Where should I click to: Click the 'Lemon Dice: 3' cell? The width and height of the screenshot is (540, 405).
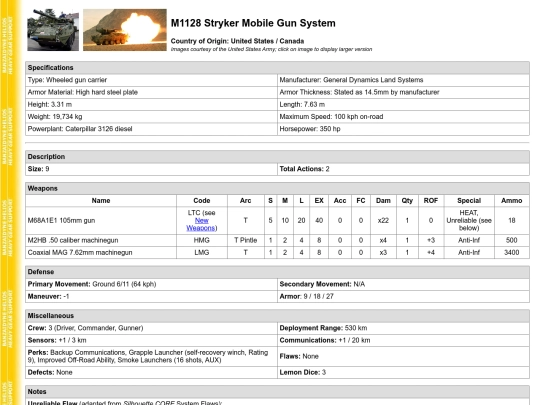[x=403, y=373]
